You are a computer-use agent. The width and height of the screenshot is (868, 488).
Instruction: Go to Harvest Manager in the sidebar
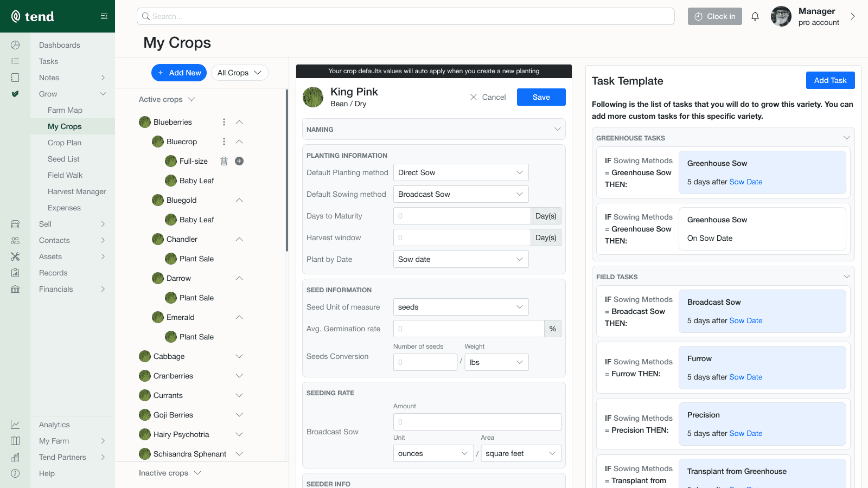tap(76, 191)
